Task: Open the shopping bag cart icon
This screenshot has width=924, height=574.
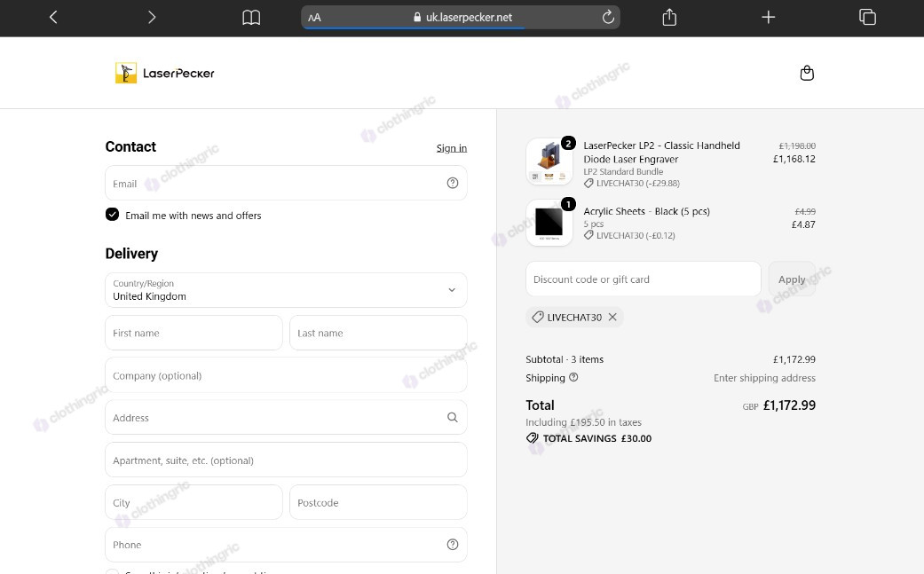Action: (807, 73)
